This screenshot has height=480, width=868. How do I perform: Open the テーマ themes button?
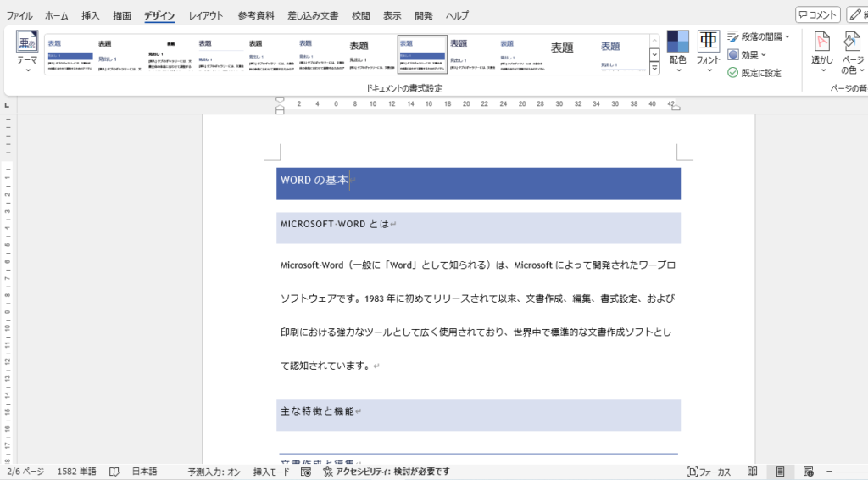pos(27,52)
